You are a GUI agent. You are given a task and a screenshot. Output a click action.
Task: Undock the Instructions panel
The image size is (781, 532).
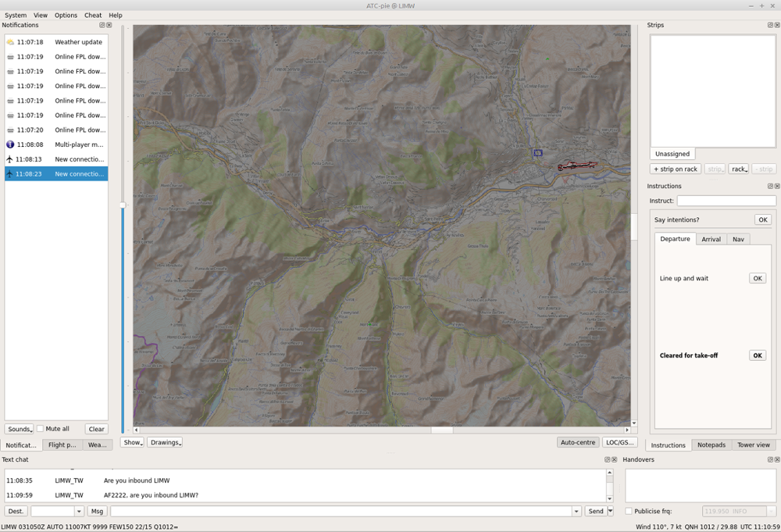[x=770, y=186]
